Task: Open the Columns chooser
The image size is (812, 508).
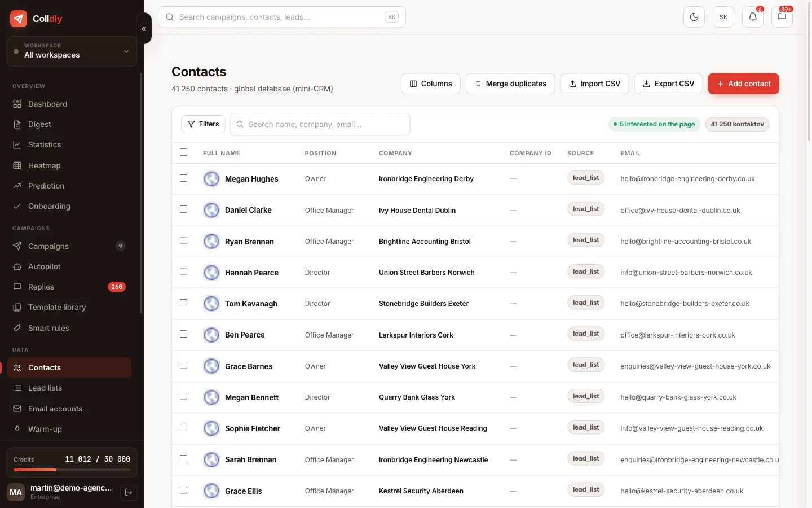Action: point(431,84)
